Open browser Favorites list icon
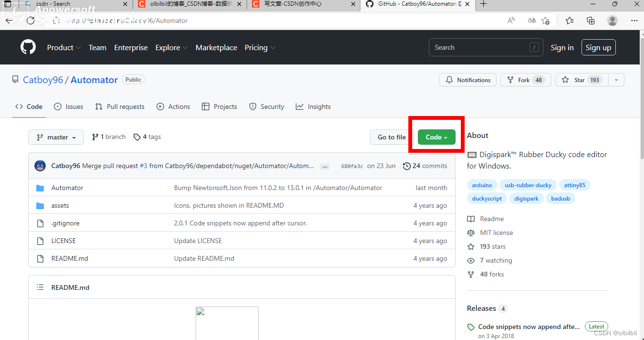The image size is (644, 340). pyautogui.click(x=570, y=21)
